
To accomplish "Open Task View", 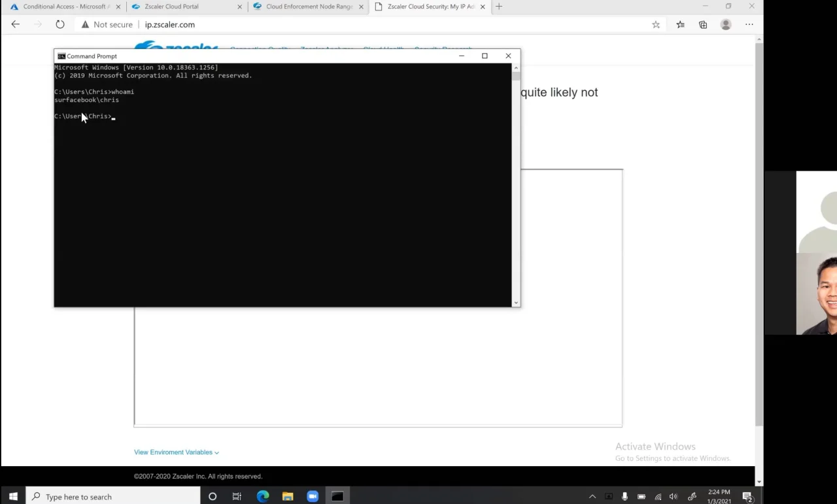I will click(x=237, y=496).
